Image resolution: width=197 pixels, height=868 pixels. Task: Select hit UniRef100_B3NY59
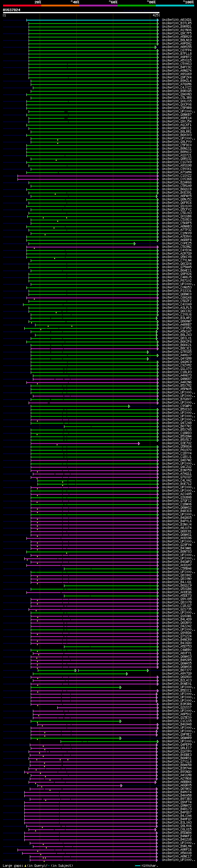coord(176,471)
